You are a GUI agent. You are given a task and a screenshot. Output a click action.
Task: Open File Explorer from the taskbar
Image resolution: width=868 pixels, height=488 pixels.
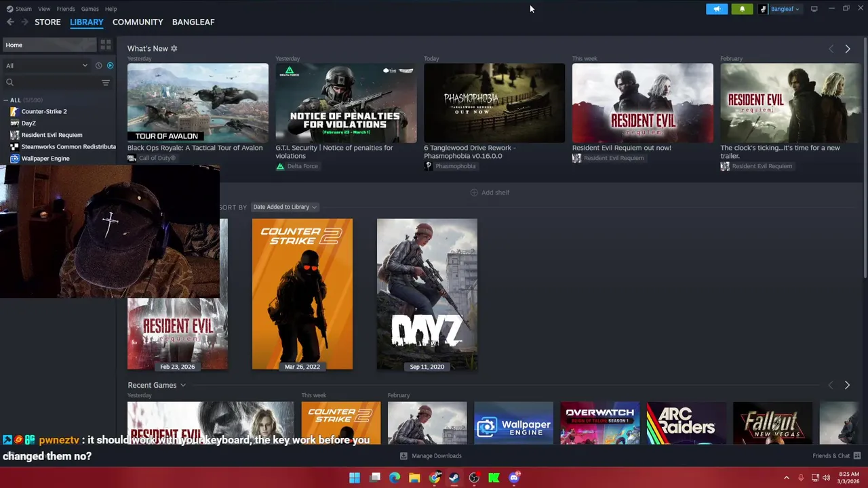click(x=414, y=478)
